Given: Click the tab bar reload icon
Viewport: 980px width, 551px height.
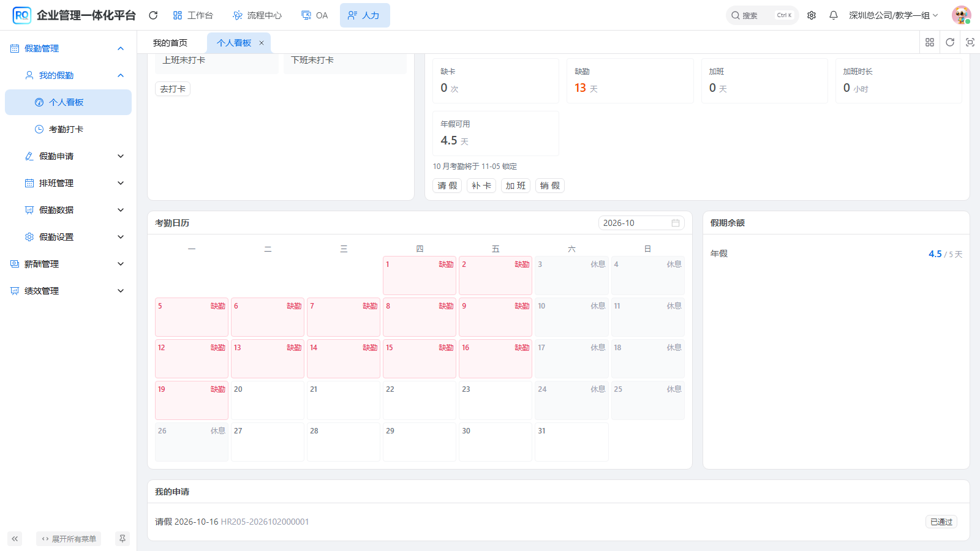Looking at the screenshot, I should point(950,42).
